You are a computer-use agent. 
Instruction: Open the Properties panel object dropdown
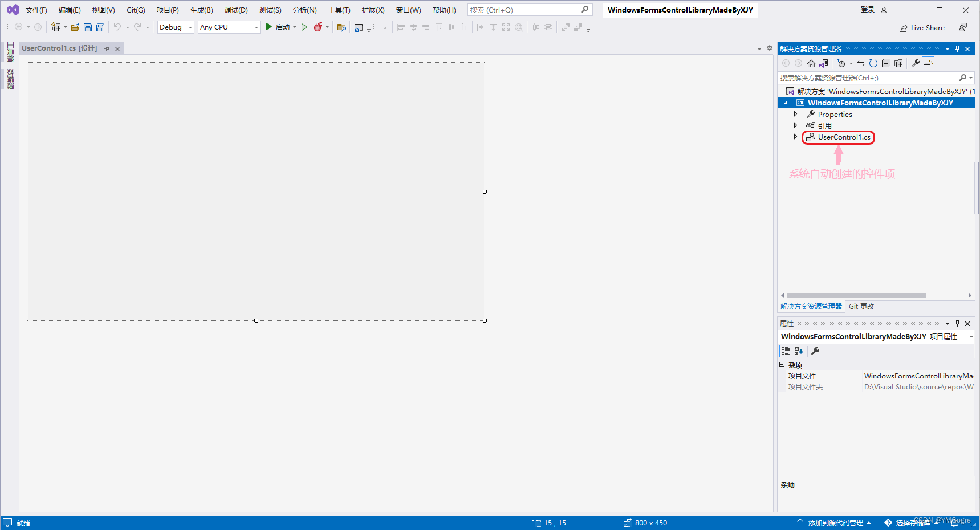click(x=971, y=337)
